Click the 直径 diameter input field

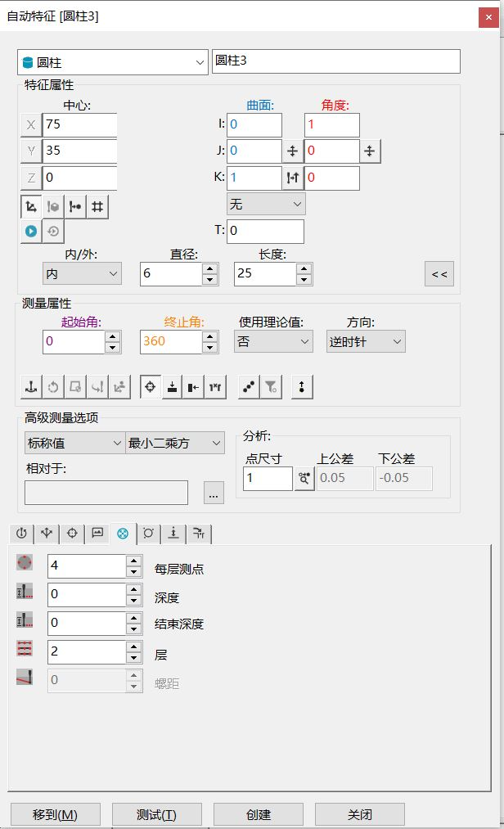pos(170,274)
